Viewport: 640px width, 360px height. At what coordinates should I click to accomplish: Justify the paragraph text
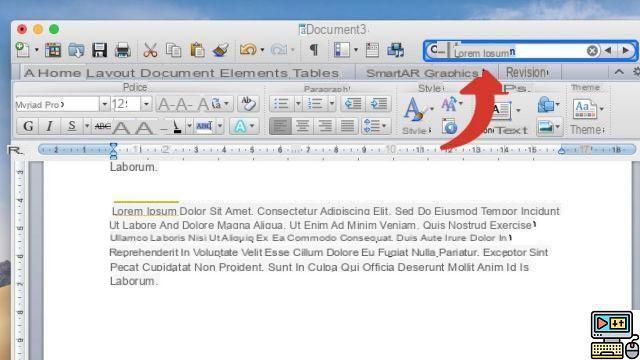pyautogui.click(x=347, y=126)
